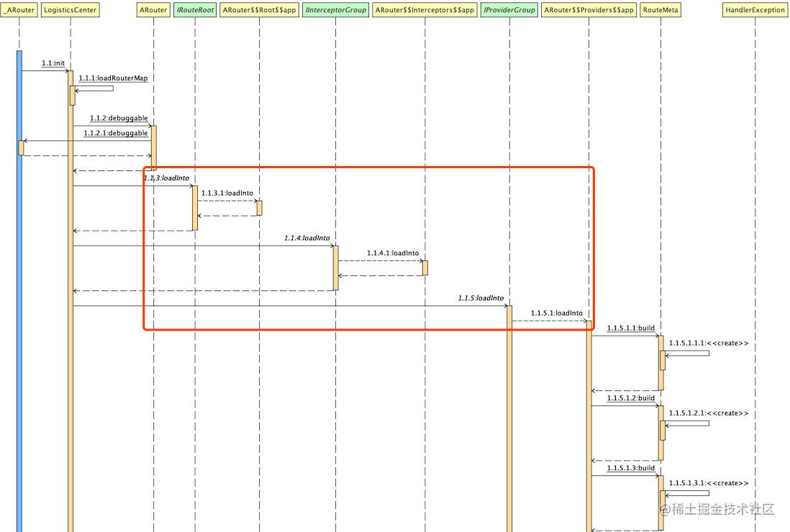Select the "1.1.5.1.2:build" message label

point(631,398)
